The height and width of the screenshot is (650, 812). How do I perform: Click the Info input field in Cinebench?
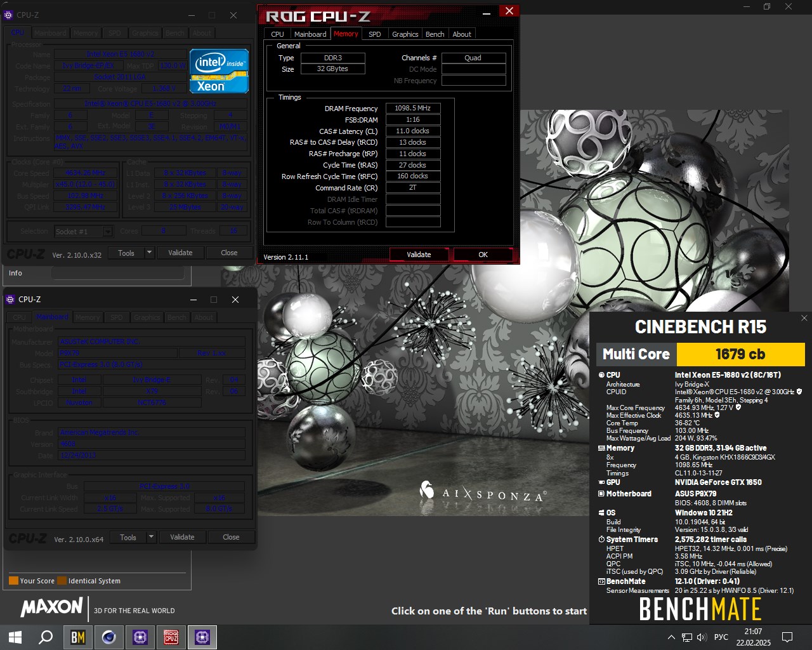coord(117,273)
